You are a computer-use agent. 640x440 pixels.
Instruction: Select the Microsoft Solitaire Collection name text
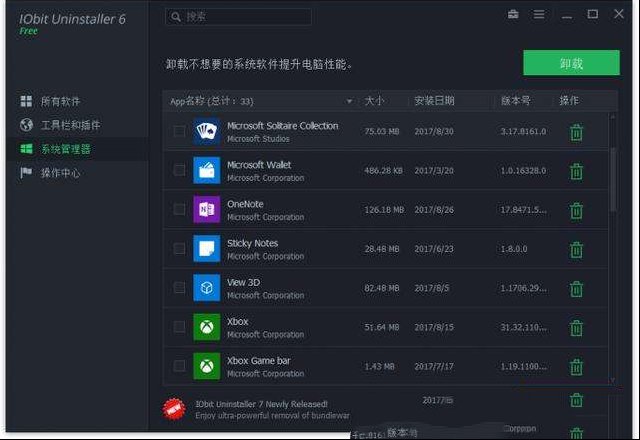(x=282, y=126)
